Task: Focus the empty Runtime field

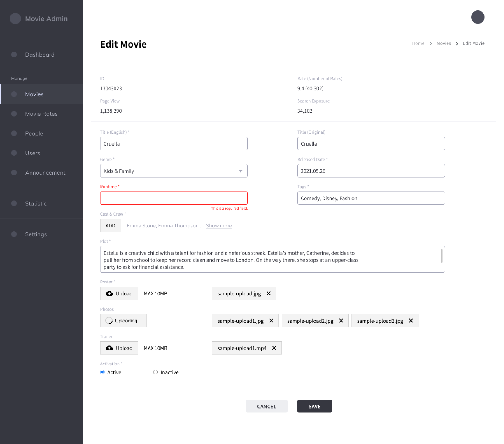Action: [x=174, y=198]
